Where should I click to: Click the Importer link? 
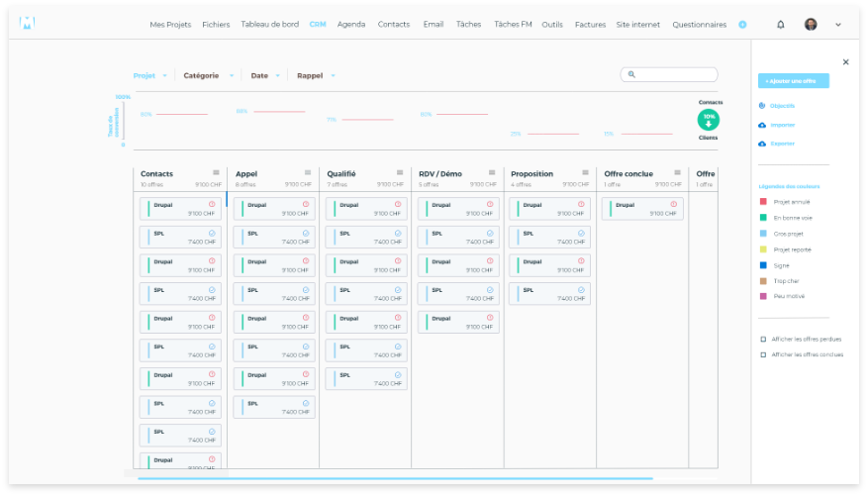[783, 125]
